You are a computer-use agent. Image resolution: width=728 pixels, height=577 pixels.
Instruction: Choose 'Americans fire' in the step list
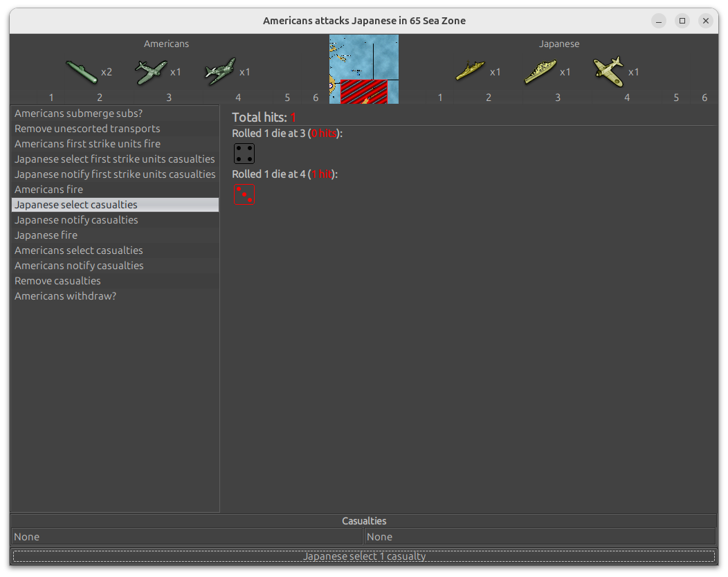[48, 190]
